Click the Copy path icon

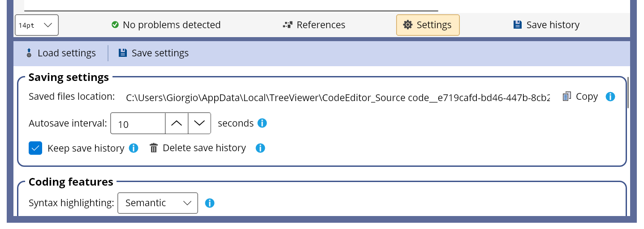click(567, 97)
